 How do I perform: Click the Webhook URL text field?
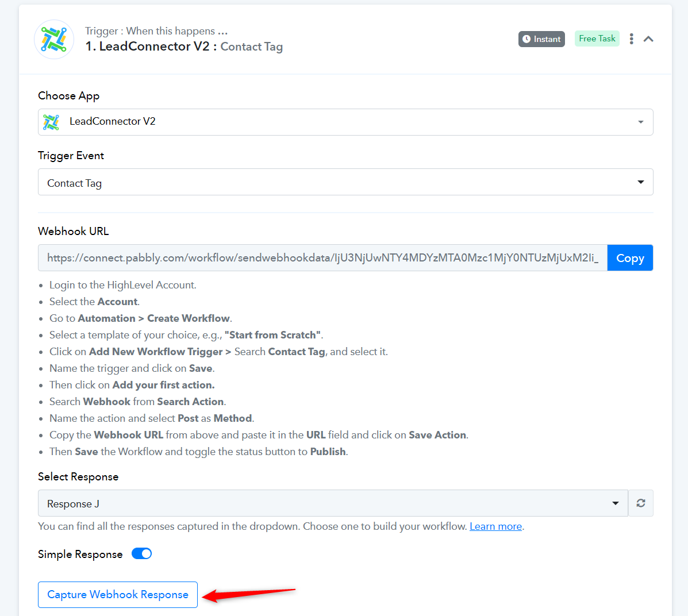coord(322,257)
